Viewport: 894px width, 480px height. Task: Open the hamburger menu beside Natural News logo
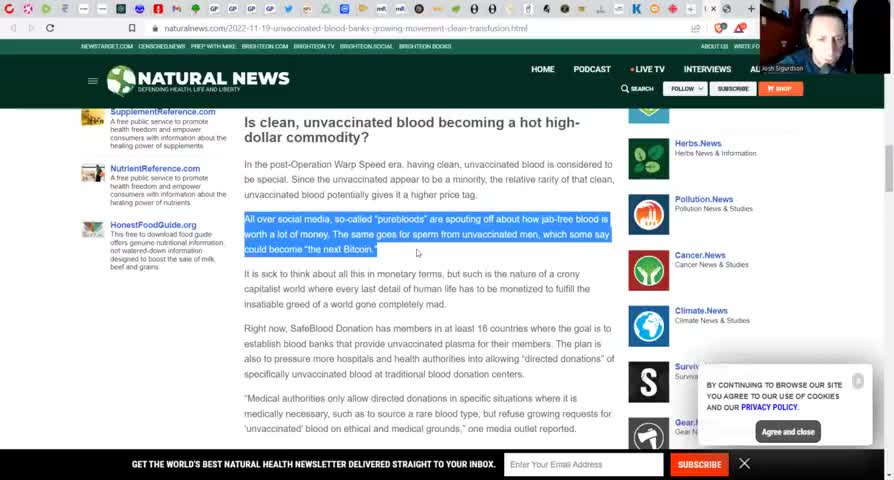93,81
